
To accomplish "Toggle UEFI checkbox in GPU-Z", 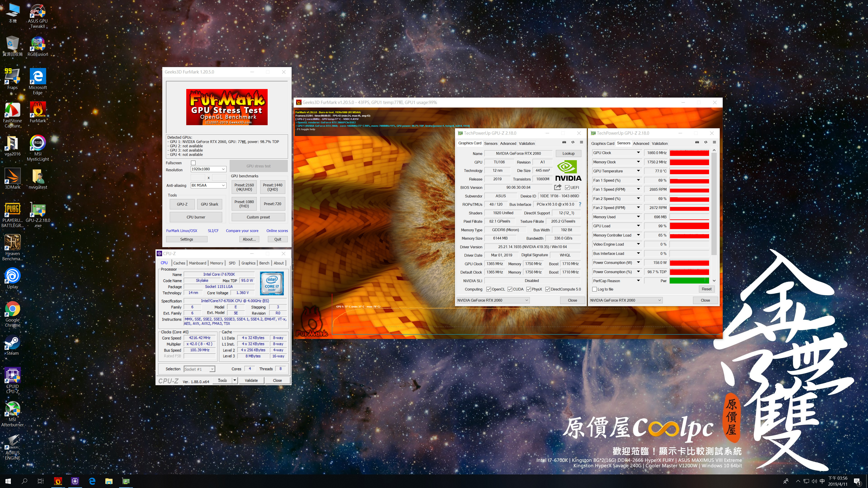I will pyautogui.click(x=567, y=188).
